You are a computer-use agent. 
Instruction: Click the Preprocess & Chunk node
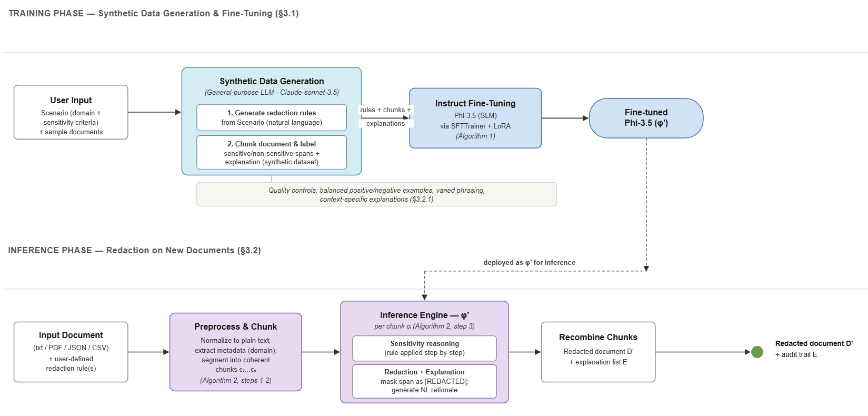pyautogui.click(x=236, y=352)
